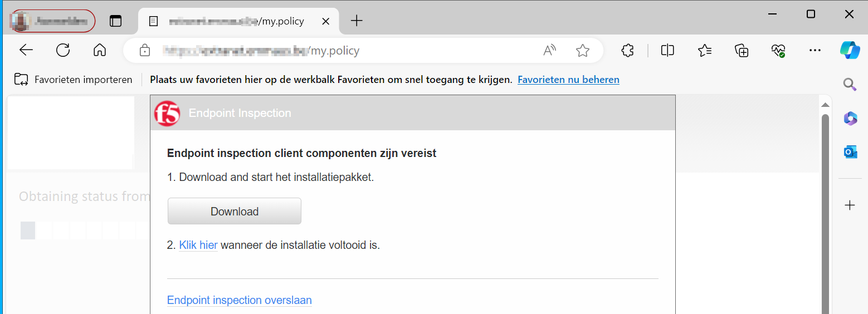The height and width of the screenshot is (314, 868).
Task: Click the Download button
Action: [x=234, y=212]
